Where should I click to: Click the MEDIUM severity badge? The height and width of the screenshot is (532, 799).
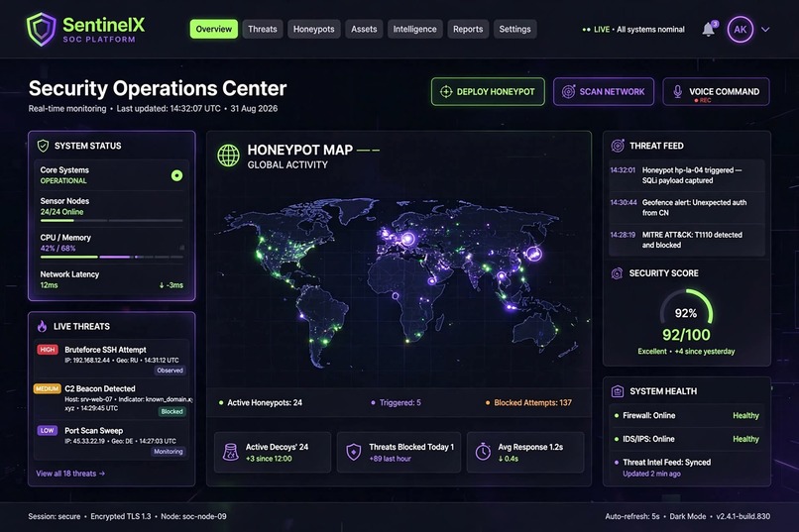pyautogui.click(x=48, y=388)
